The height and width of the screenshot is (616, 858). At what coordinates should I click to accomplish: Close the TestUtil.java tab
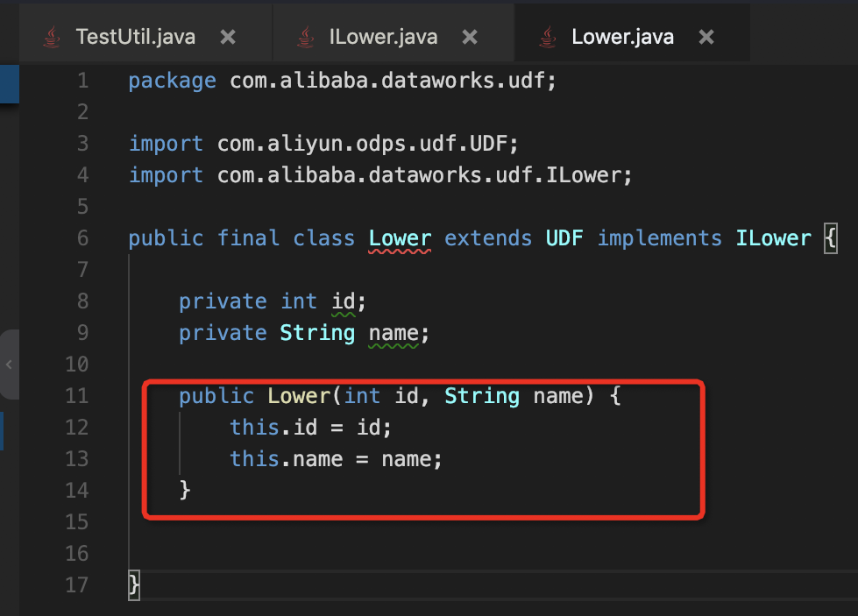tap(228, 37)
